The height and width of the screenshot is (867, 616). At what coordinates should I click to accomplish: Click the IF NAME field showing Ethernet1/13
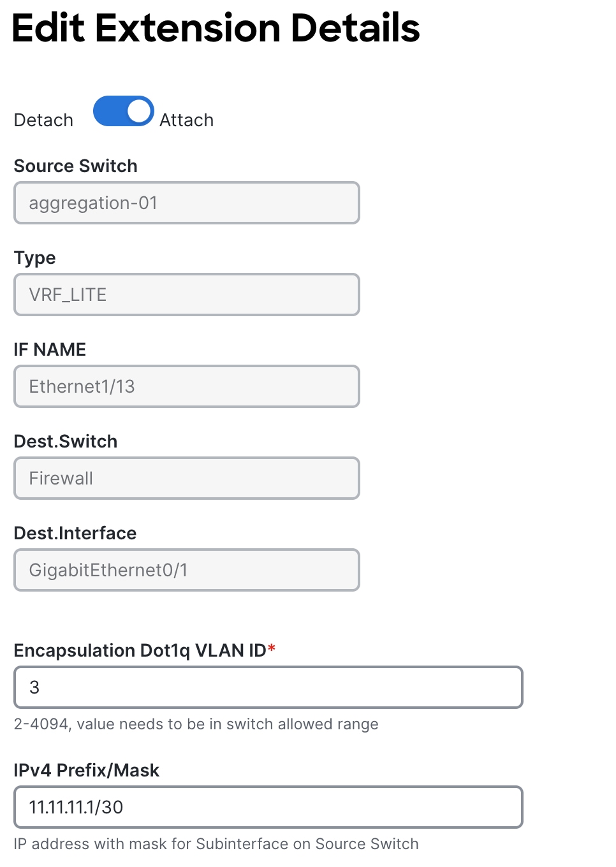pyautogui.click(x=186, y=386)
